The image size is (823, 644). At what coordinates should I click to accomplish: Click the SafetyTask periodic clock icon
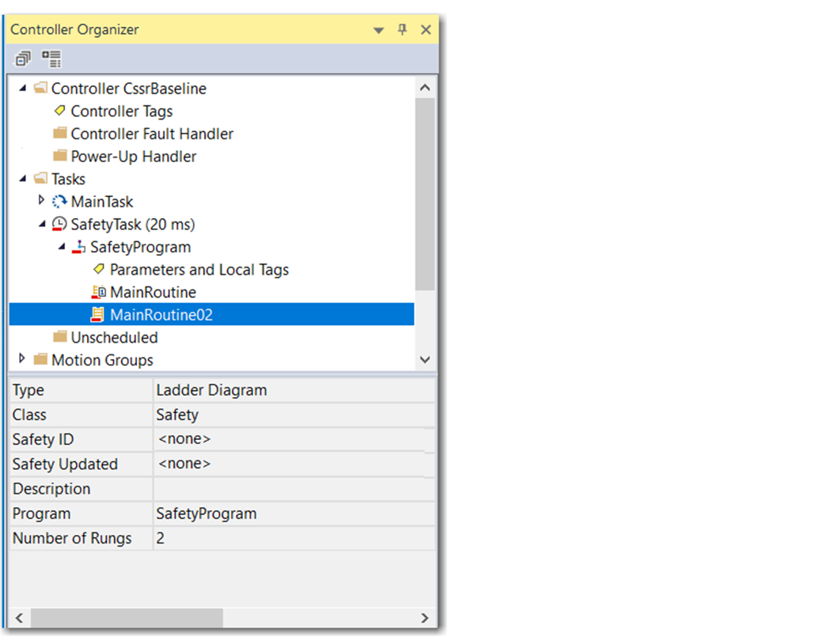click(59, 225)
